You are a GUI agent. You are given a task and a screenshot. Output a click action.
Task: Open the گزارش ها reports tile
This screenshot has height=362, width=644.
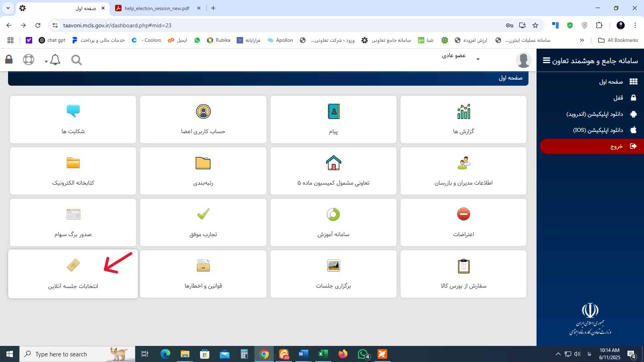(463, 119)
